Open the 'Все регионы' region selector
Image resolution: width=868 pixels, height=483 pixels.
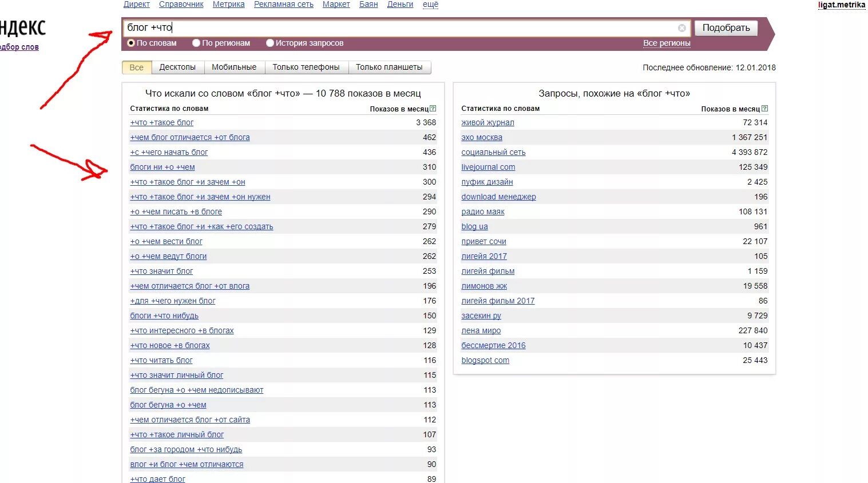(667, 43)
